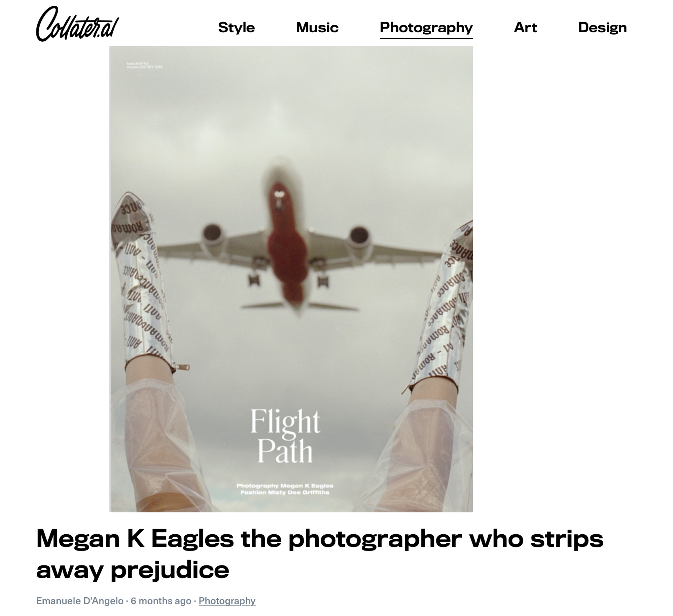Image resolution: width=673 pixels, height=616 pixels.
Task: Click 'Fashion Misty Dee Griffiths' credit line
Action: click(285, 492)
